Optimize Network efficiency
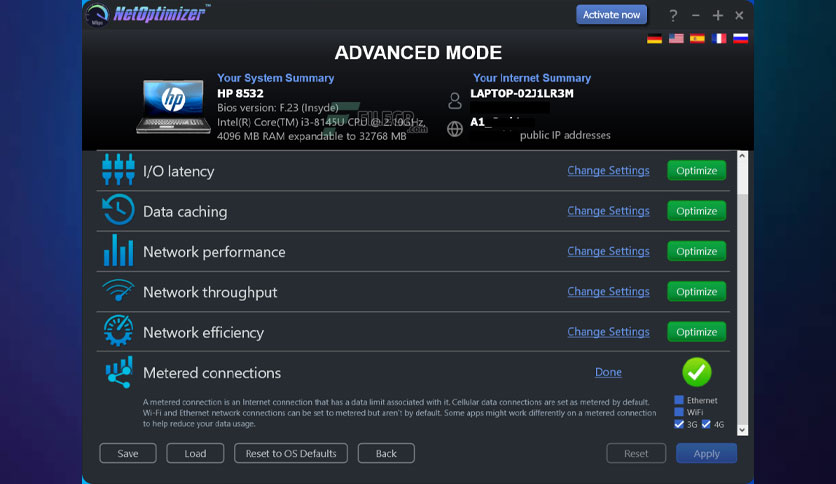Image resolution: width=836 pixels, height=484 pixels. [696, 332]
